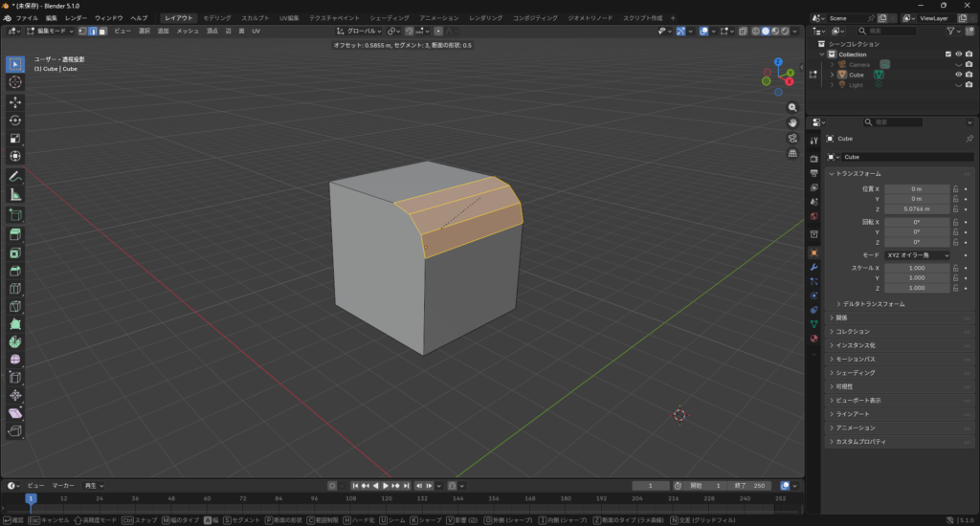The image size is (980, 526).
Task: Open the ファイル menu
Action: 27,18
